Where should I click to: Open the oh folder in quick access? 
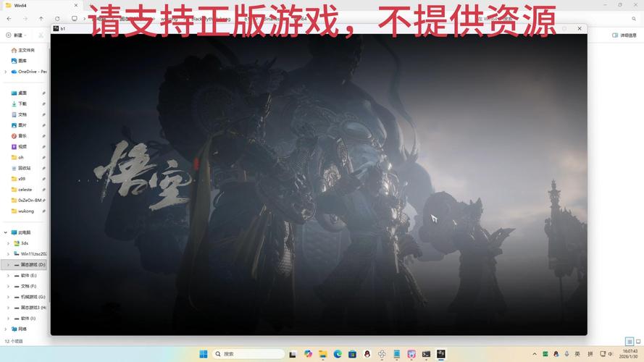coord(17,157)
